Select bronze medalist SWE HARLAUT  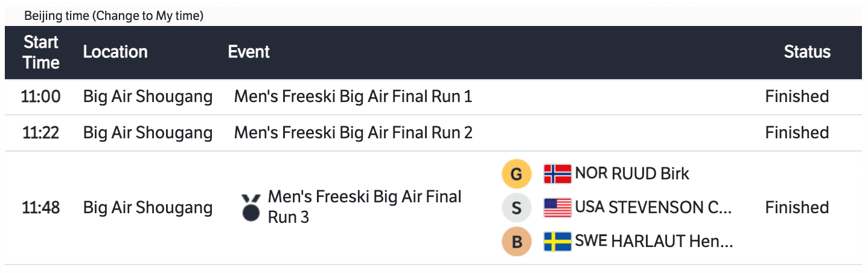tap(654, 242)
